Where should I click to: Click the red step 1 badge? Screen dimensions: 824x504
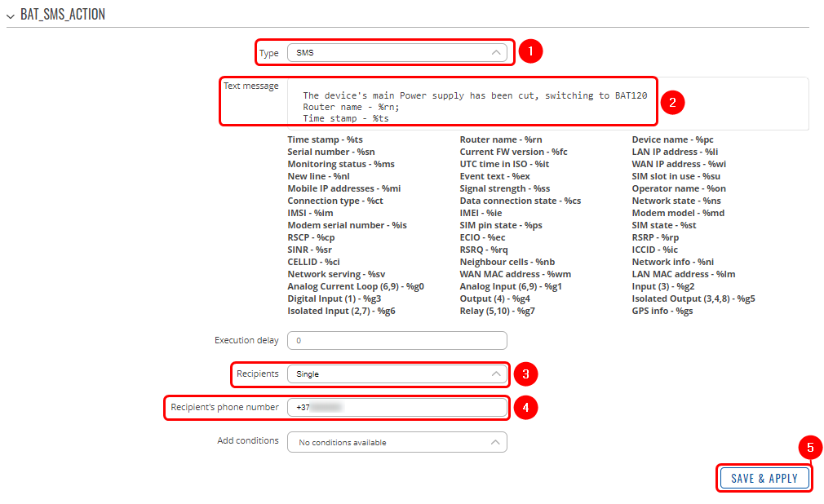(530, 52)
